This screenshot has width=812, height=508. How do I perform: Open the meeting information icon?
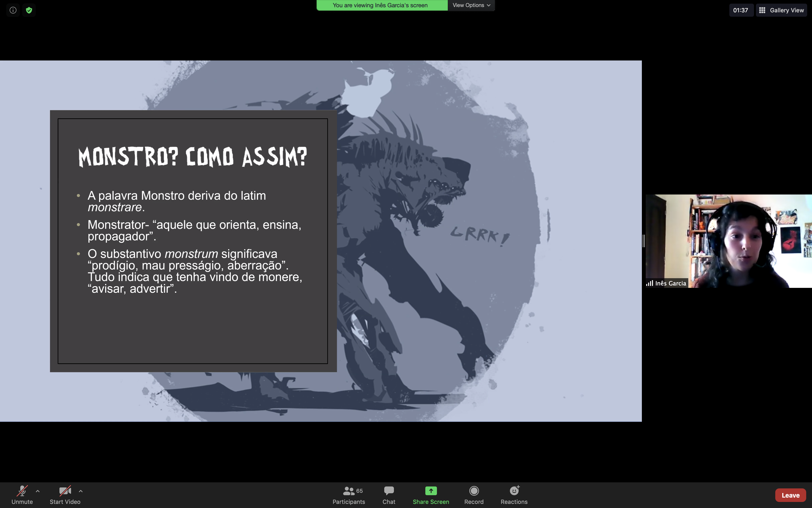pyautogui.click(x=13, y=10)
